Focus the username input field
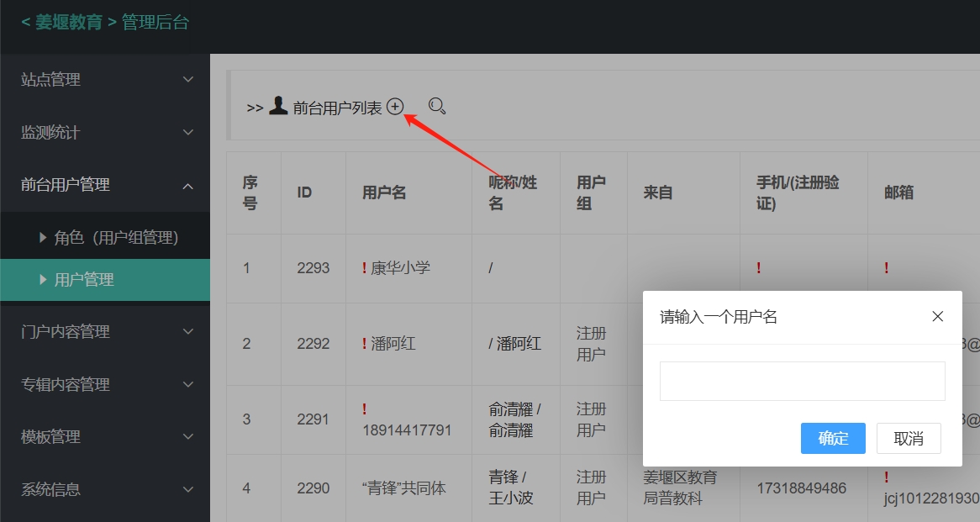 coord(803,381)
